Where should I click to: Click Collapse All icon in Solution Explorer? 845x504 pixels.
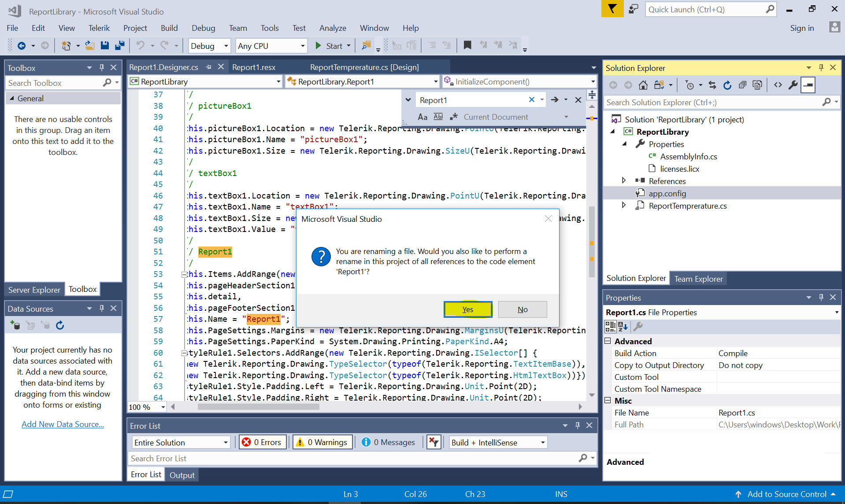click(742, 85)
